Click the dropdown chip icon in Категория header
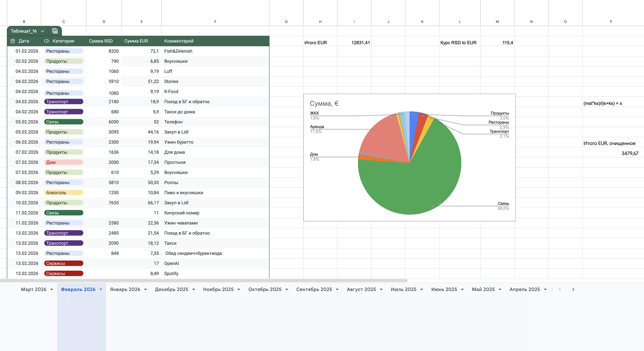Image resolution: width=644 pixels, height=351 pixels. pos(47,41)
